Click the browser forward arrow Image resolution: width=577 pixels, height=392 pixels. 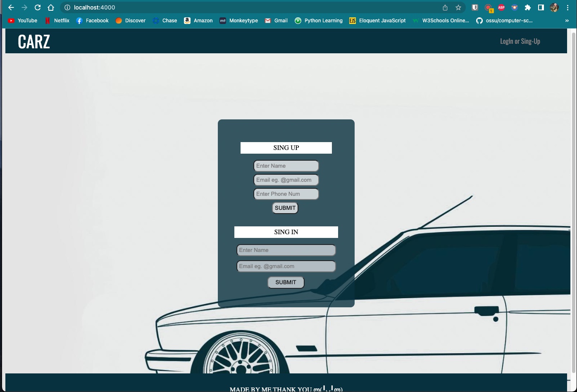click(x=24, y=7)
